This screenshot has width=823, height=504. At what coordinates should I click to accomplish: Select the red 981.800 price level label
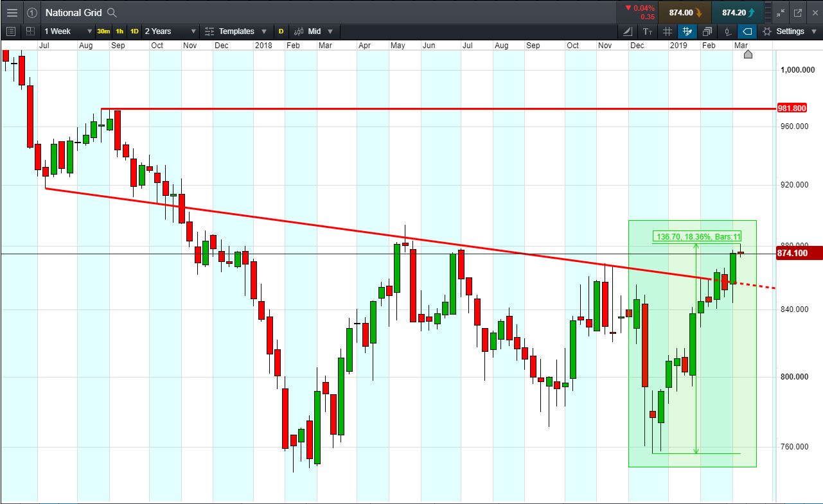[792, 108]
